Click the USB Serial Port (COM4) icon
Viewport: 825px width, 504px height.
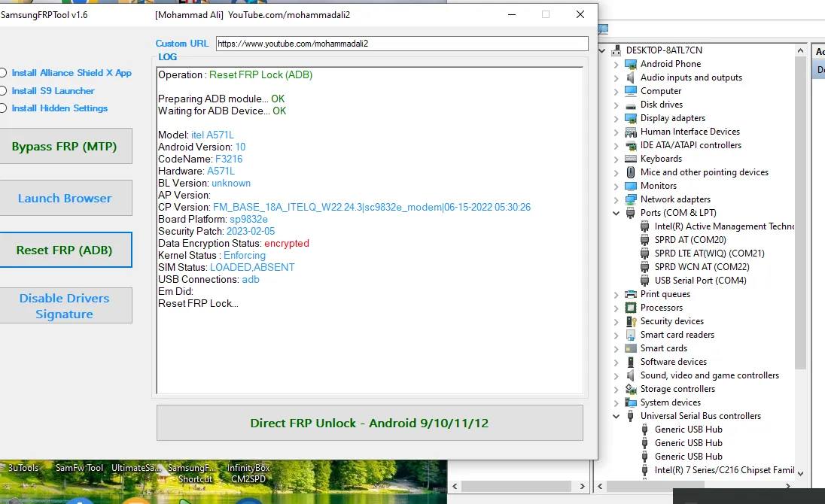645,281
